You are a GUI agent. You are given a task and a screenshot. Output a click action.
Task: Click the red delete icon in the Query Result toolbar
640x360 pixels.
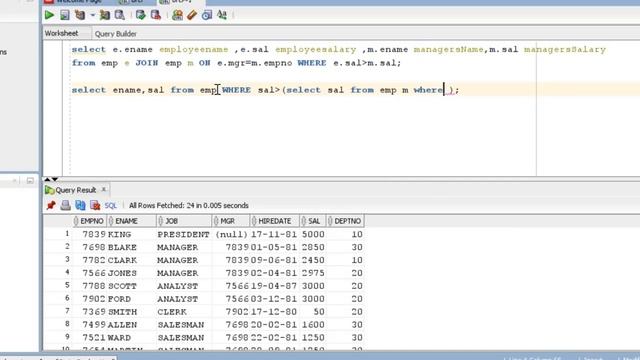[95, 205]
